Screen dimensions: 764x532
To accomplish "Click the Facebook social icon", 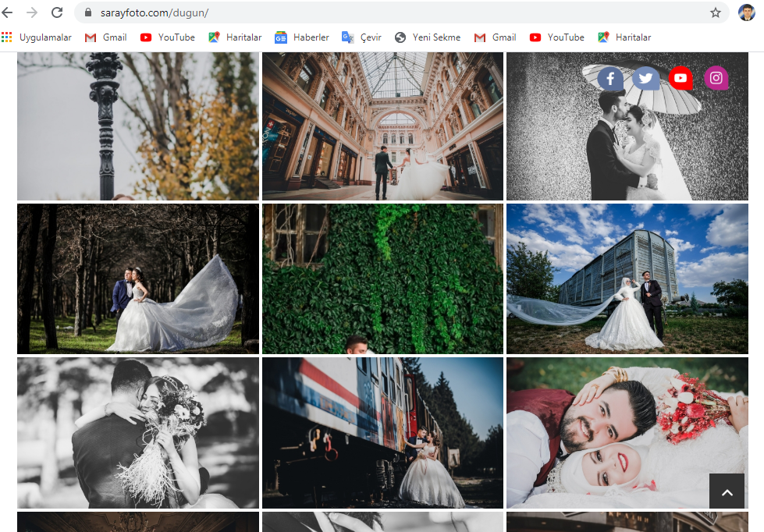I will point(610,79).
